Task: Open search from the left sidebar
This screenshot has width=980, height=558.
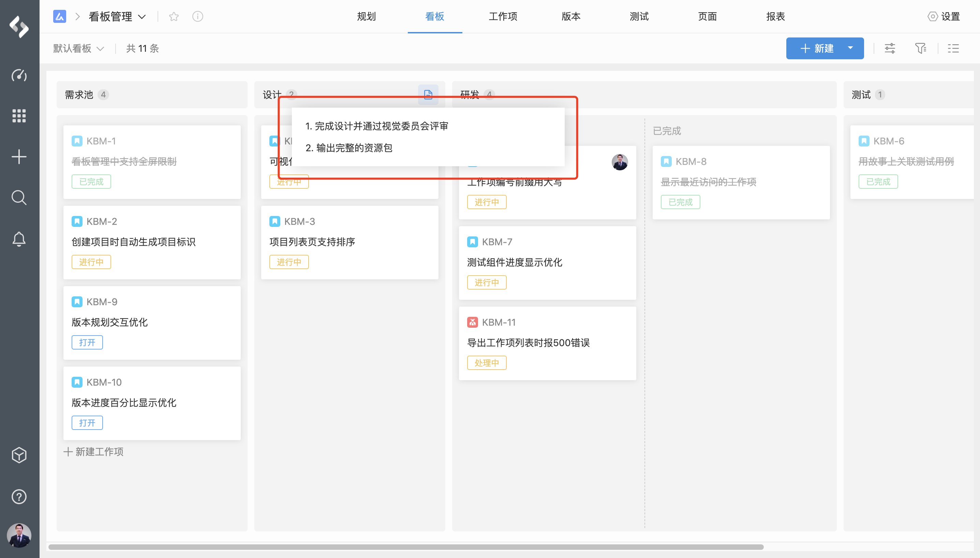Action: point(19,198)
